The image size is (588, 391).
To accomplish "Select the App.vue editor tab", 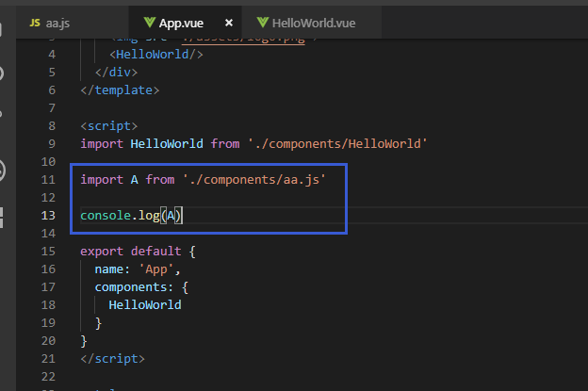I will [x=186, y=23].
